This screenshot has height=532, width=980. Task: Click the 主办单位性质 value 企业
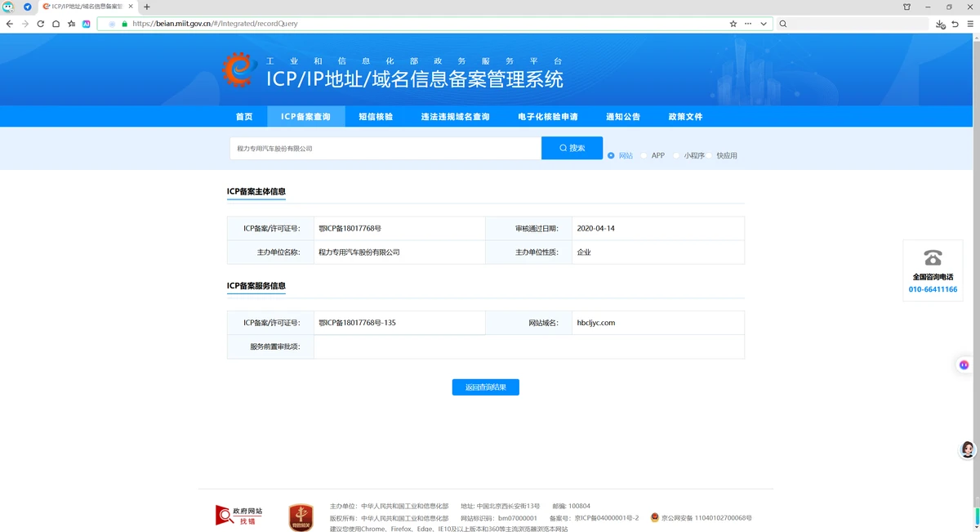(584, 253)
